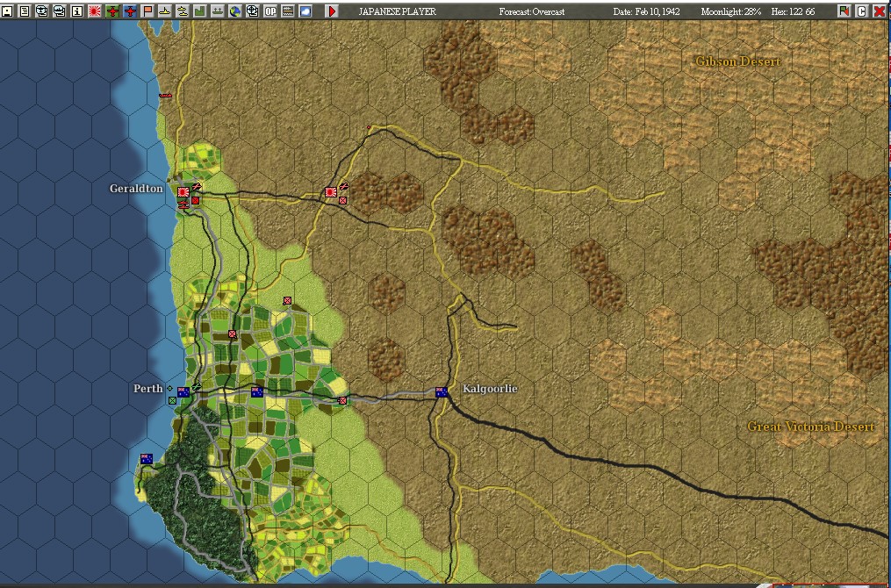891x588 pixels.
Task: Select the pink unit under the inland Japanese flag
Action: pos(342,200)
